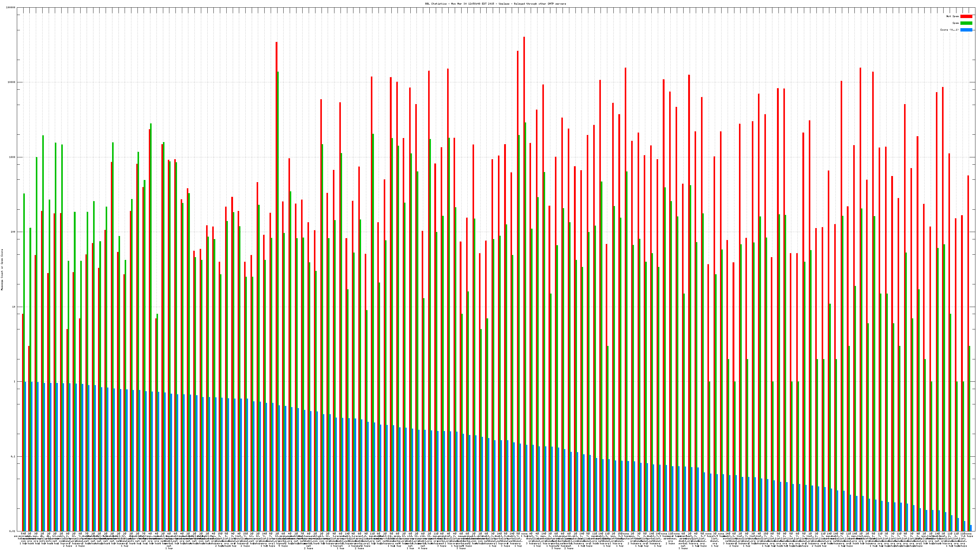980x551 pixels.
Task: Click the 10 y-axis tick label
Action: coord(14,307)
